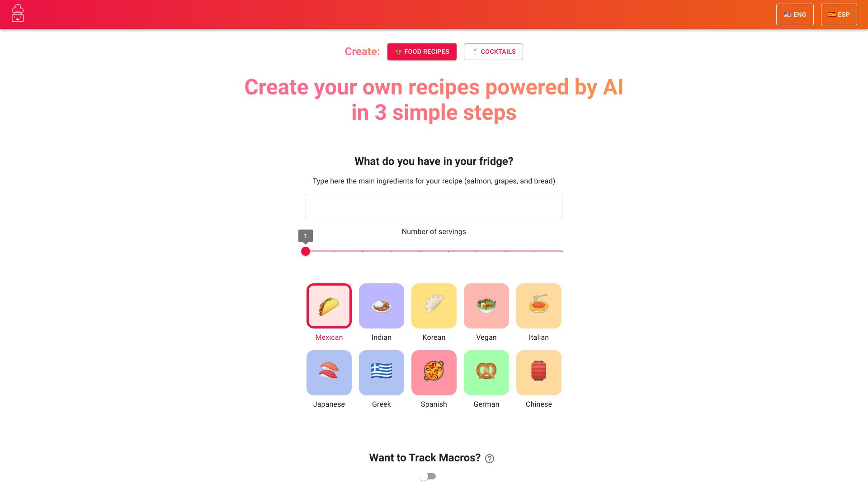868x488 pixels.
Task: Select the Greek cuisine icon
Action: point(382,372)
